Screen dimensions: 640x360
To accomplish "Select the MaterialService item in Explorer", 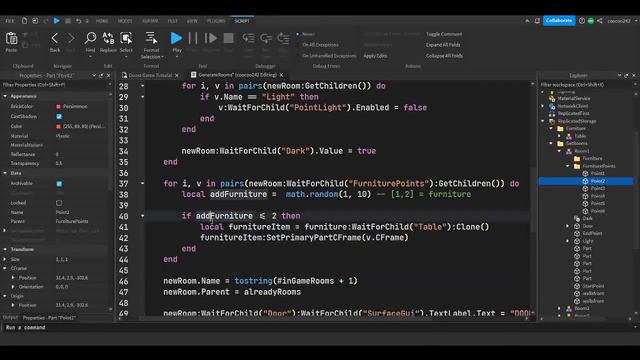I will [x=574, y=98].
